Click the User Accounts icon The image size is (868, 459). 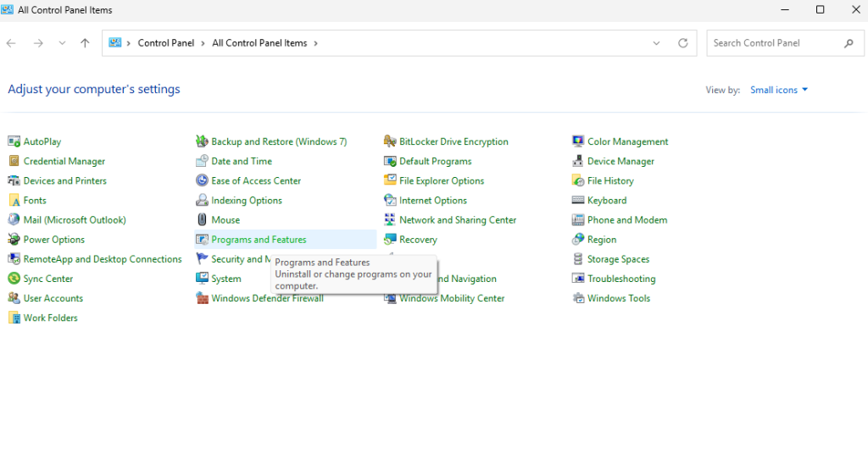[14, 298]
